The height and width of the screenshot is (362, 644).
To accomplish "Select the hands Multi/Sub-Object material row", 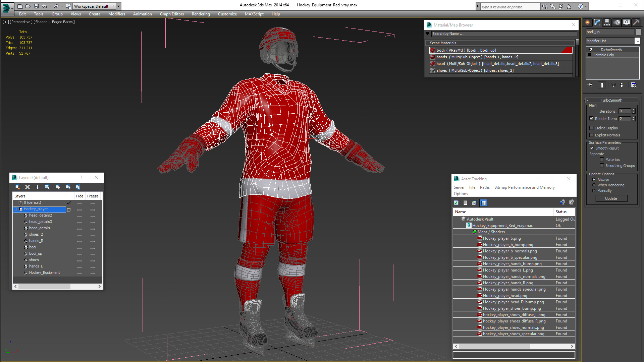I will coord(501,57).
